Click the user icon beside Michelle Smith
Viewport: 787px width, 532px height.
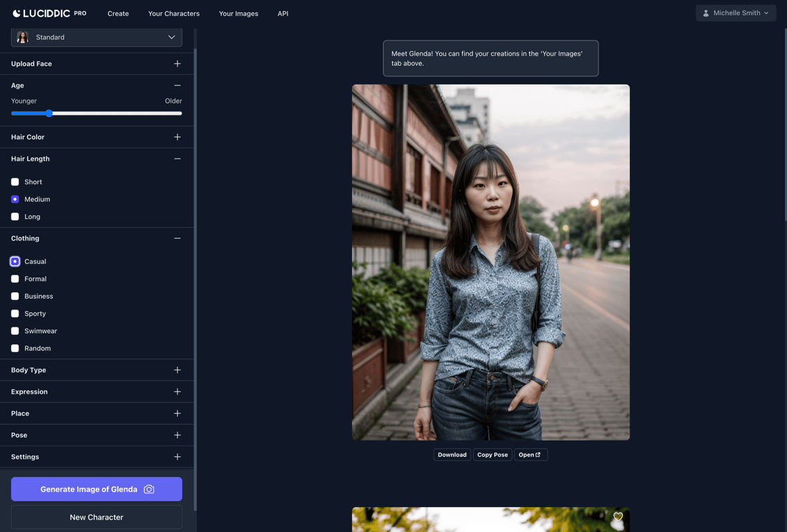pyautogui.click(x=705, y=12)
